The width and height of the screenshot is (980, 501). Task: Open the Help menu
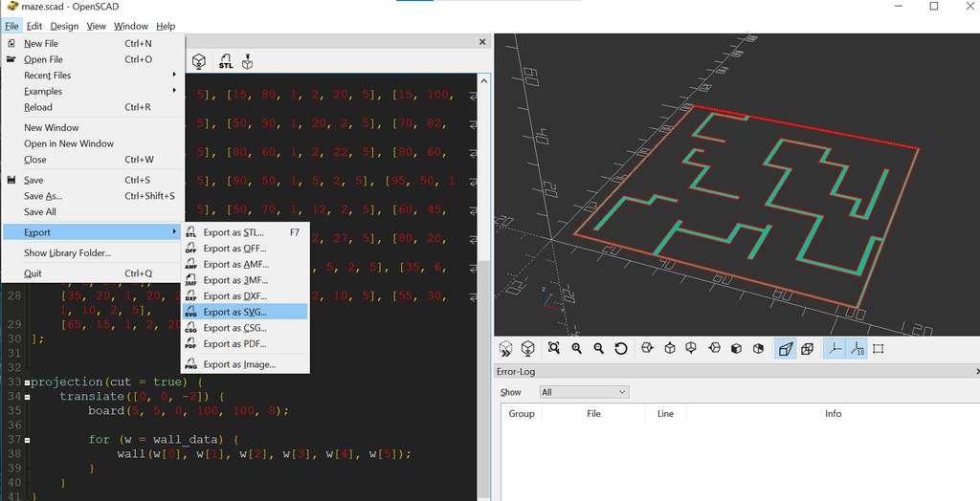pyautogui.click(x=166, y=26)
